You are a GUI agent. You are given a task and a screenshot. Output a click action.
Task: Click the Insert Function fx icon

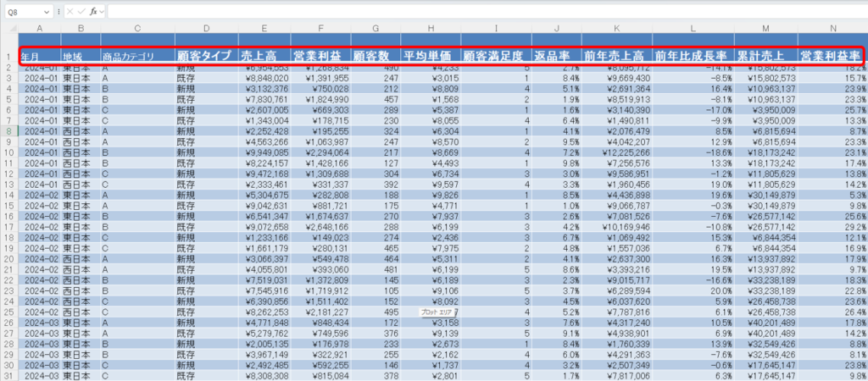click(x=92, y=13)
